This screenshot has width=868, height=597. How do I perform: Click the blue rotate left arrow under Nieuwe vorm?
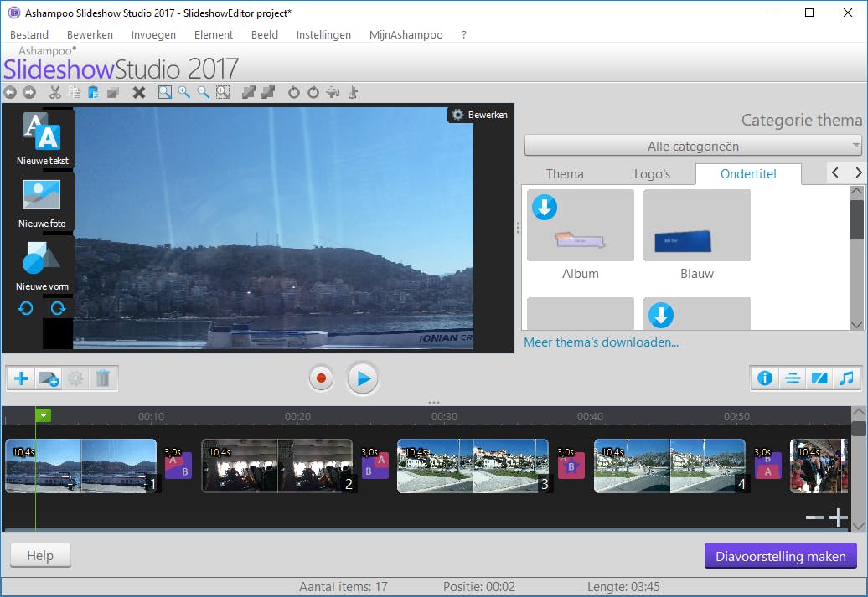tap(25, 308)
